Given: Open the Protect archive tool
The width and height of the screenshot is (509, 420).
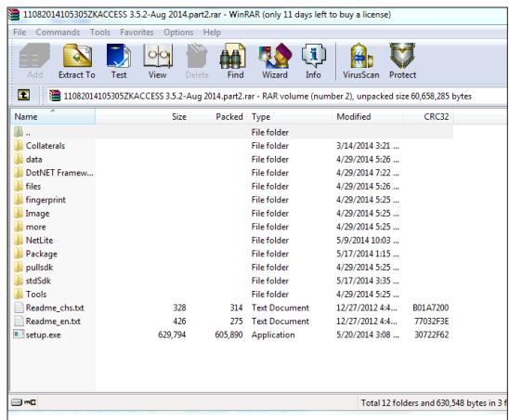Looking at the screenshot, I should (x=402, y=61).
